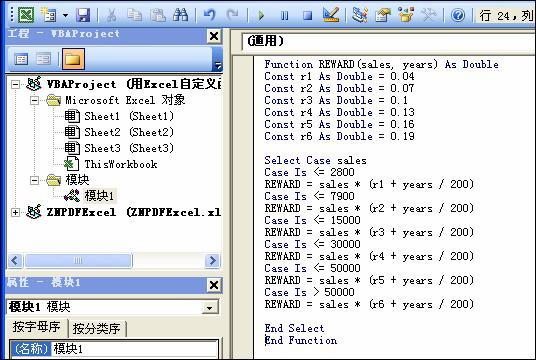Save the project with the floppy icon
The width and height of the screenshot is (536, 360).
pos(83,15)
